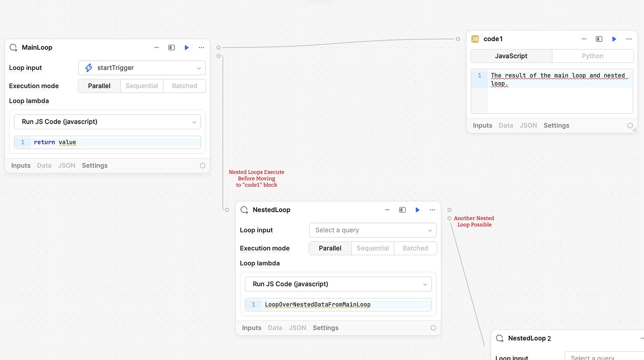The image size is (644, 360).
Task: Open Inputs tab in code1 block
Action: click(483, 125)
